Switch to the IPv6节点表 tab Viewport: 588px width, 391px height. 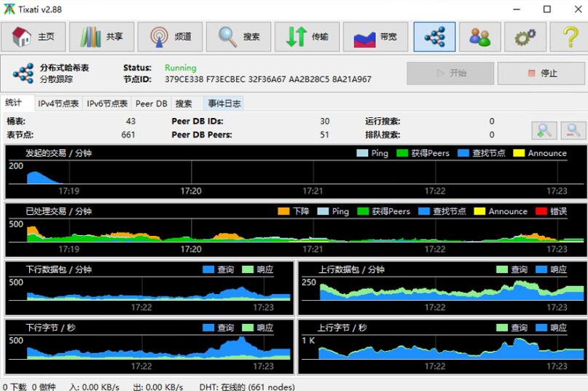[107, 104]
